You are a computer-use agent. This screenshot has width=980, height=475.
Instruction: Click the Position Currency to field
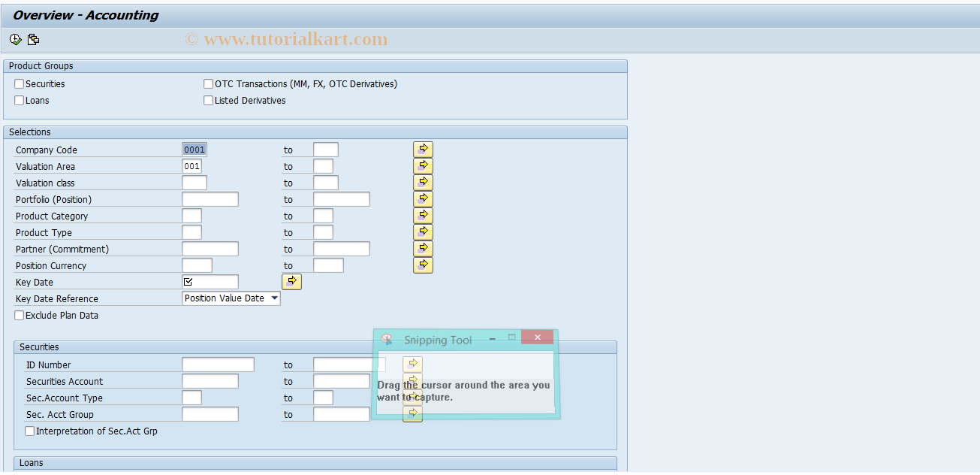pos(328,265)
